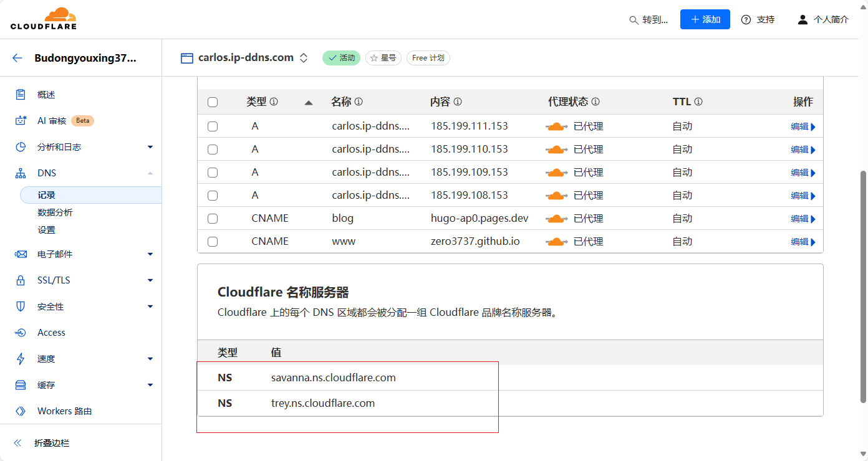Click the blue 添加 button
868x461 pixels.
click(705, 19)
